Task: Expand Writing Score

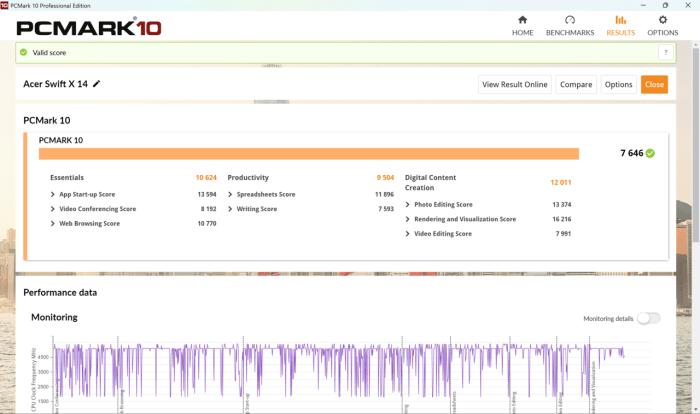Action: (230, 209)
